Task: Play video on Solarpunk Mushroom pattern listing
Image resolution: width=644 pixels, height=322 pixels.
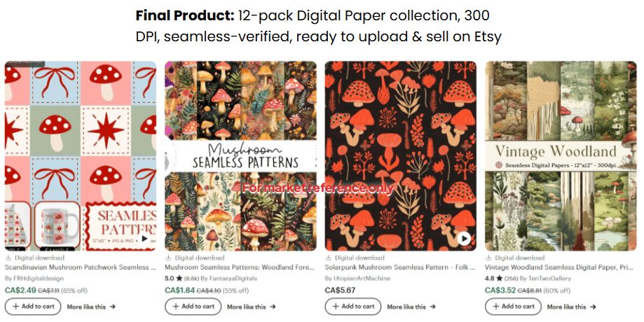Action: (x=464, y=239)
